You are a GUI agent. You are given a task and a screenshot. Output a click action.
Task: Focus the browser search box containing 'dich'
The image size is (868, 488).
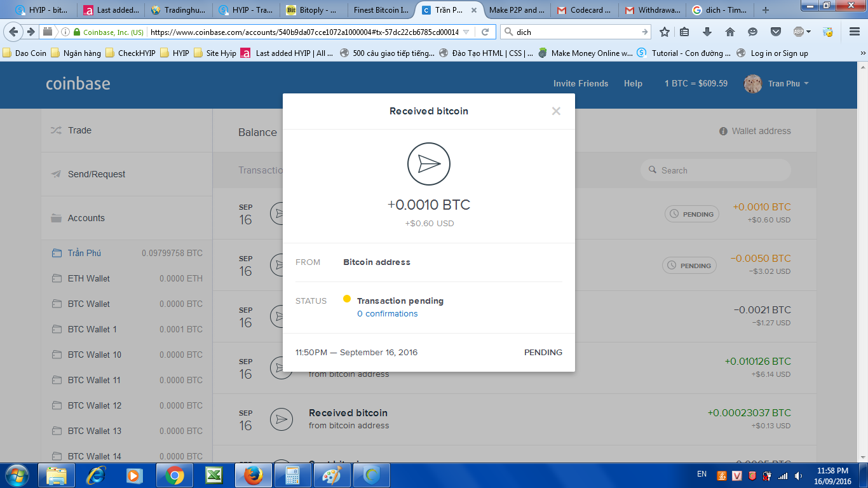click(x=575, y=32)
